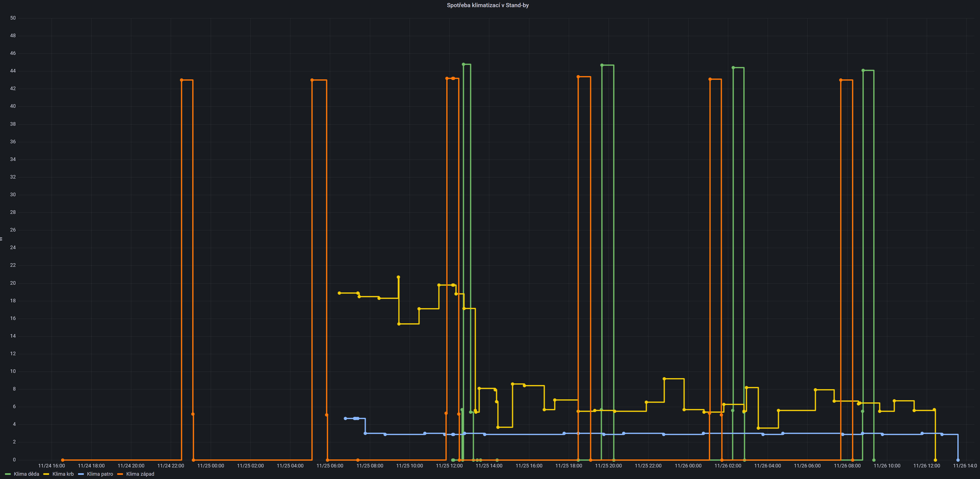
Task: Click final blue data point dropping to zero
Action: pyautogui.click(x=958, y=460)
